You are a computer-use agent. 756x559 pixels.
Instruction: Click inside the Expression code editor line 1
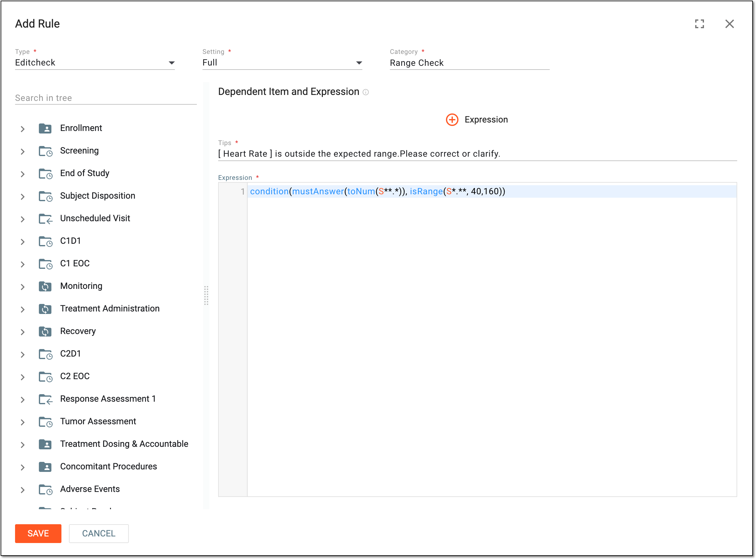click(491, 191)
